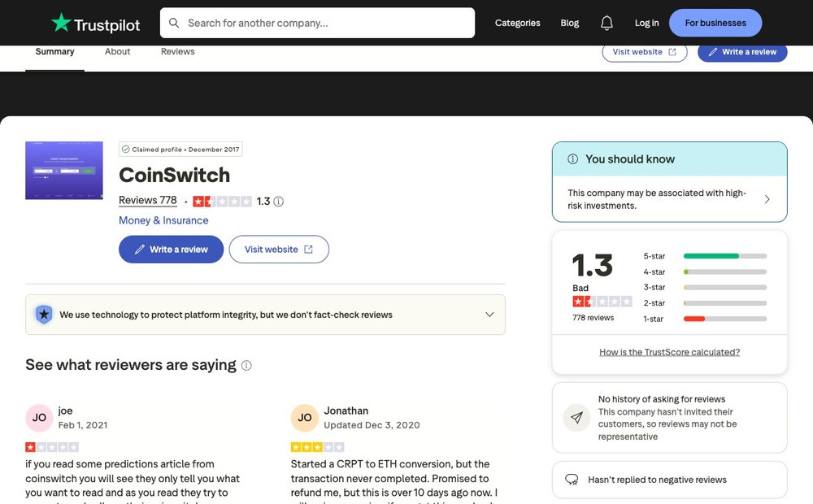Click joe's review date Feb 1, 2021
Viewport: 813px width, 504px height.
[x=83, y=425]
